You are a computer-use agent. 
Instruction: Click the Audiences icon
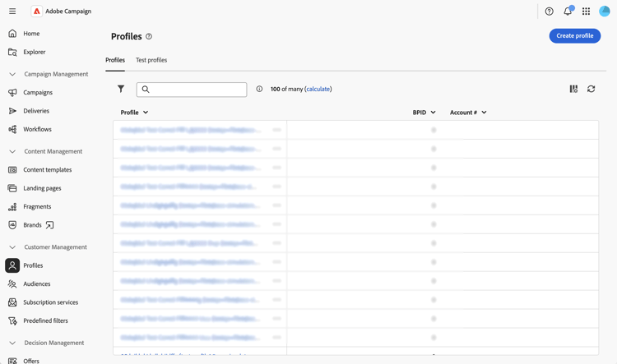pos(12,283)
